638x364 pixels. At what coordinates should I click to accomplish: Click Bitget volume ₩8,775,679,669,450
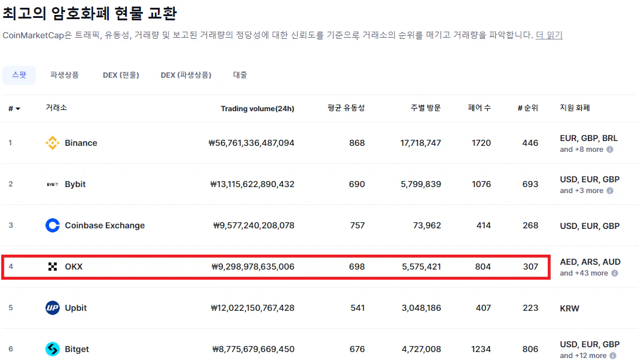254,349
